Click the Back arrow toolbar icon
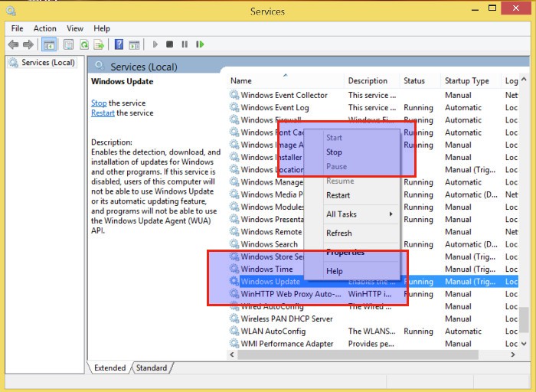The height and width of the screenshot is (392, 536). (13, 44)
